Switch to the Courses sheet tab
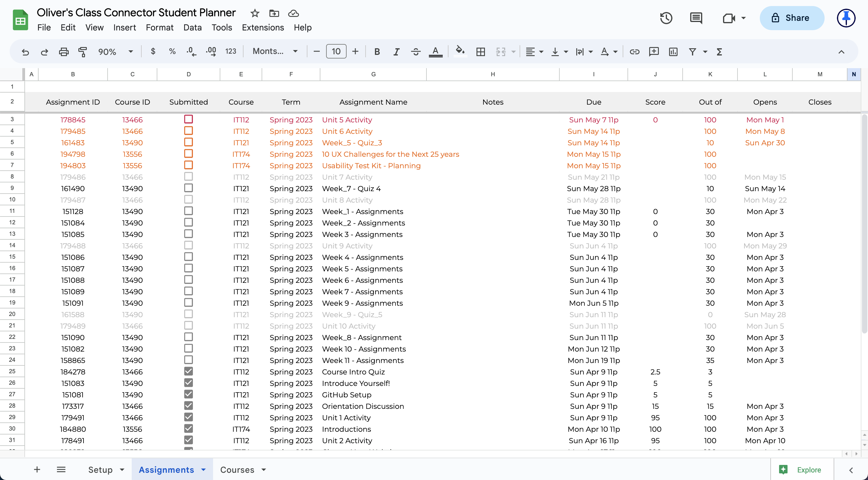Screen dimensions: 868x480 click(237, 469)
